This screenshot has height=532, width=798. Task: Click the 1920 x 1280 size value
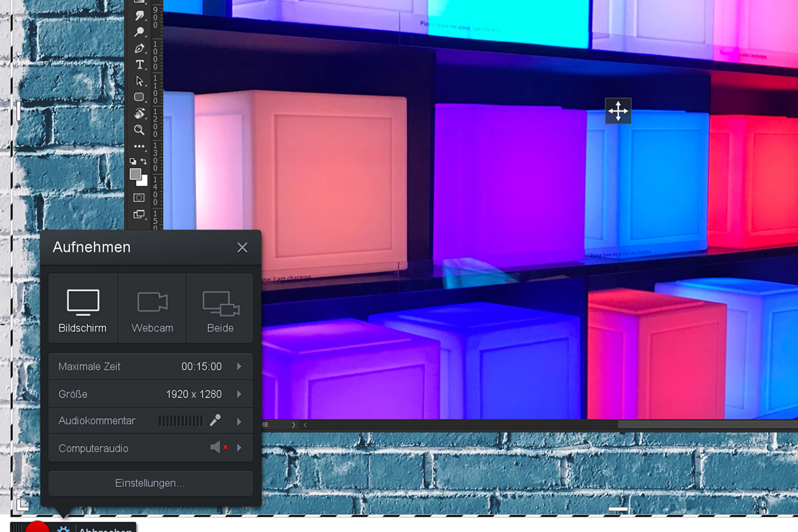pos(194,394)
